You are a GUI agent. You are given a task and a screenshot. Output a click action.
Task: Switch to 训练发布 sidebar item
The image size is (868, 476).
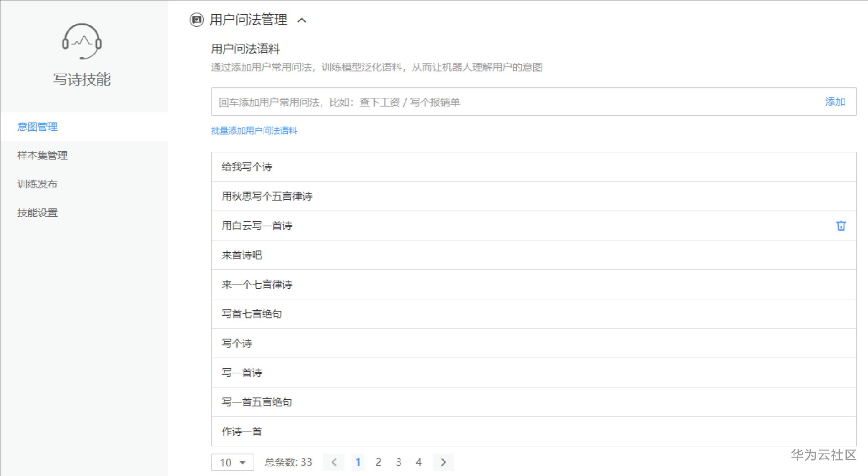[x=38, y=184]
